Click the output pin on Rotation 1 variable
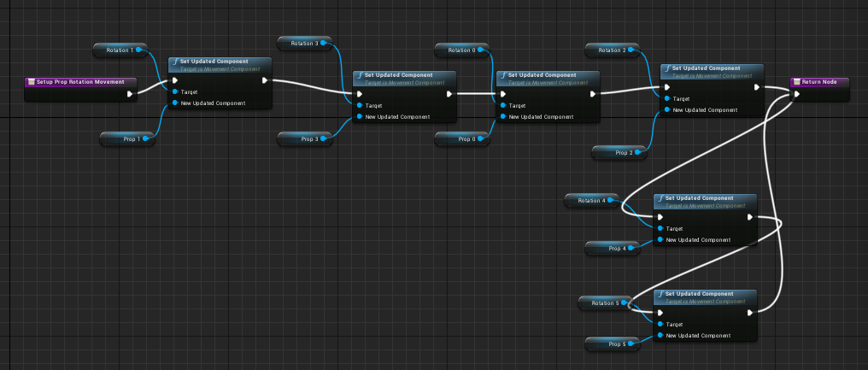 click(x=138, y=50)
